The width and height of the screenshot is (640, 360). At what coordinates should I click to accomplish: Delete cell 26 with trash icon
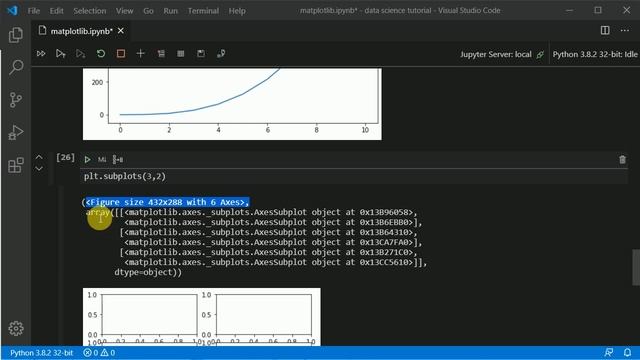click(622, 160)
